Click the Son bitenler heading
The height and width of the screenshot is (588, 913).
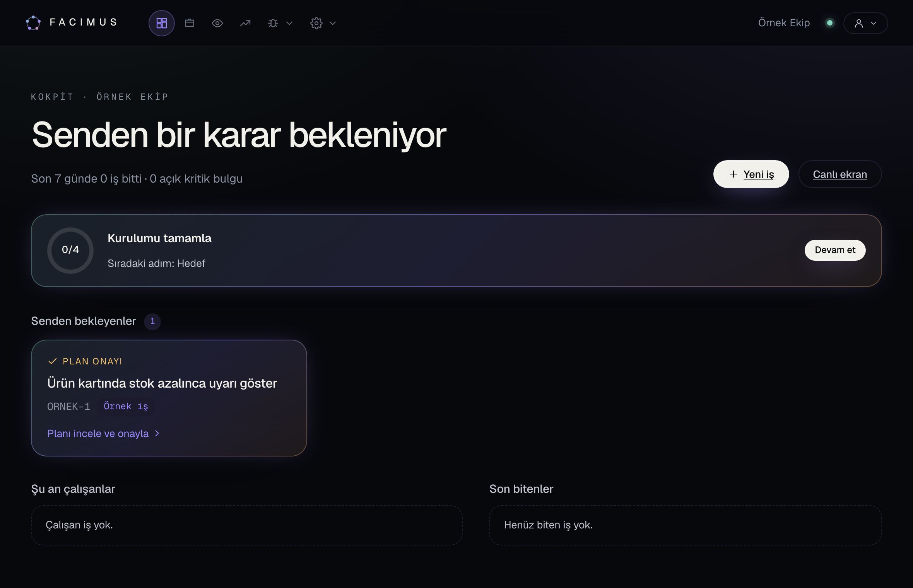pos(521,489)
